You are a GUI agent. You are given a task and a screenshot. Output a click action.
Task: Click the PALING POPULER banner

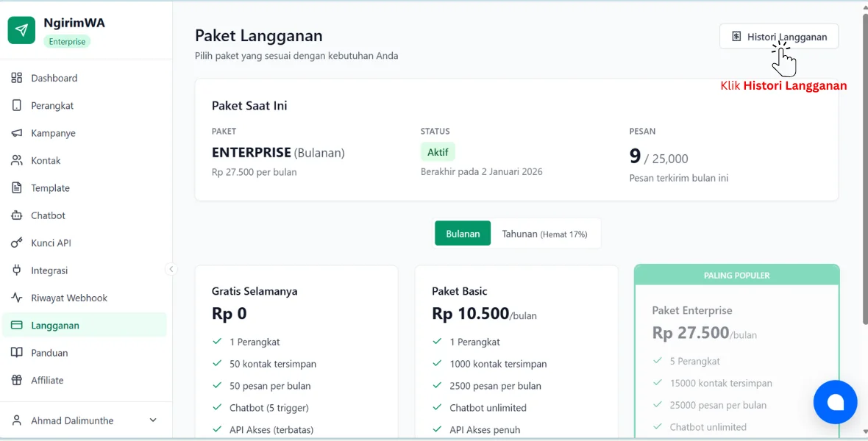(737, 275)
